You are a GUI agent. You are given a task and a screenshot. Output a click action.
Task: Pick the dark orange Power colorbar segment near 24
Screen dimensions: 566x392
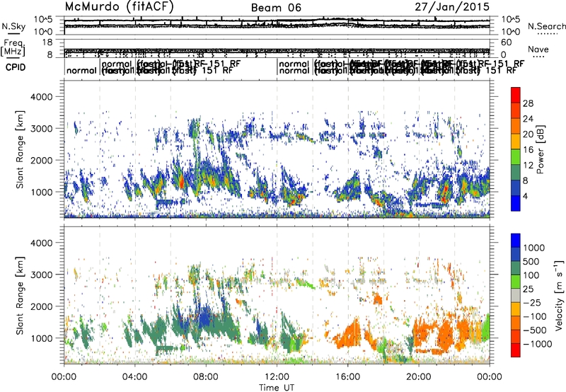[516, 110]
